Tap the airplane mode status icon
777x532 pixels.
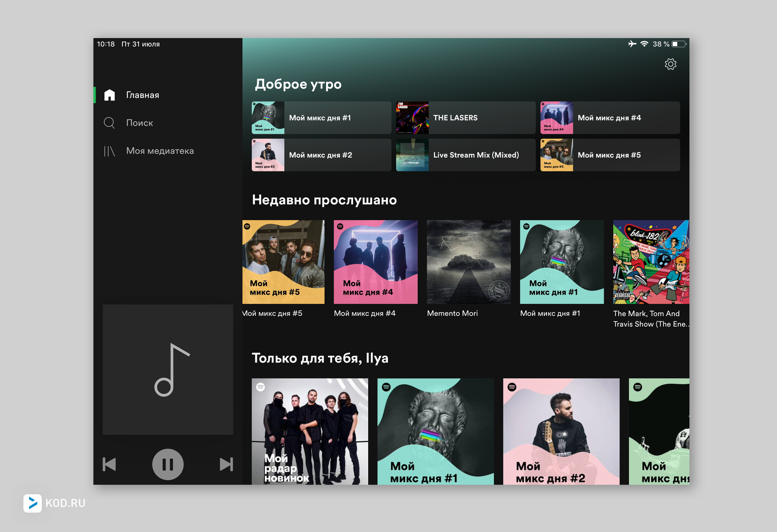[632, 44]
